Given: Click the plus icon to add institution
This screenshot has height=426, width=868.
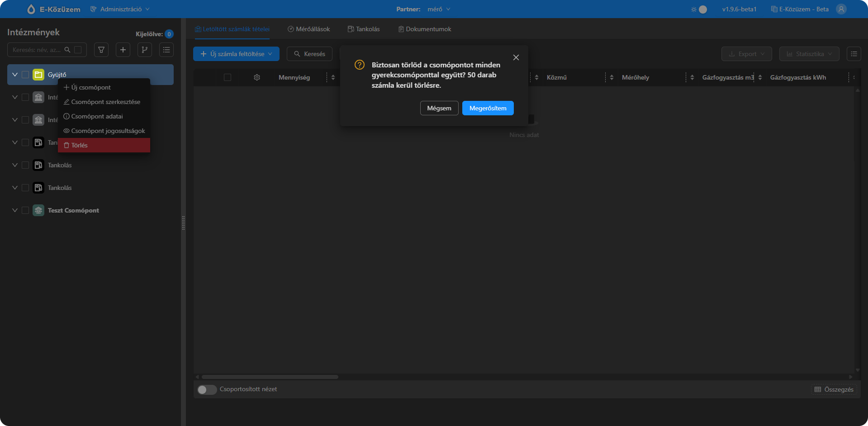Looking at the screenshot, I should (x=123, y=50).
